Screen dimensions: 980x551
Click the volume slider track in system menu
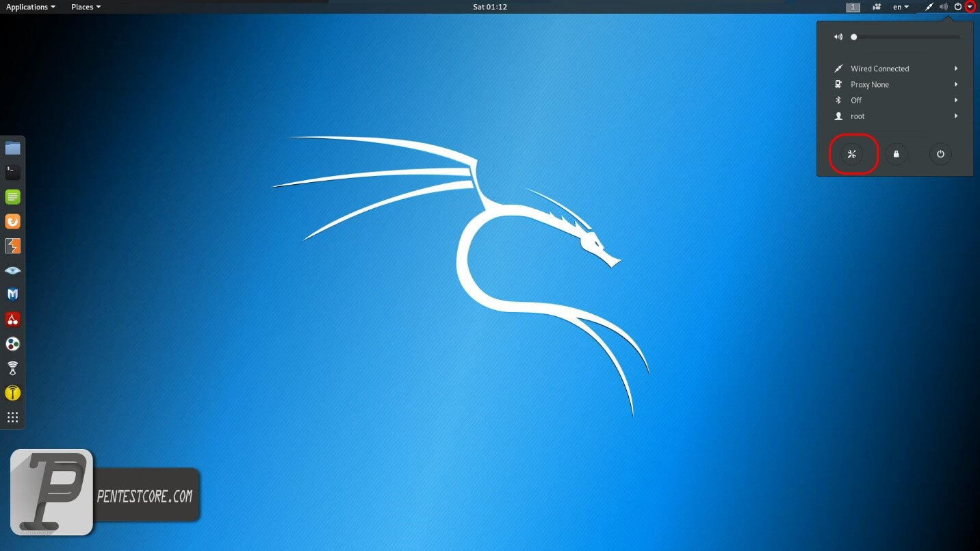click(907, 37)
